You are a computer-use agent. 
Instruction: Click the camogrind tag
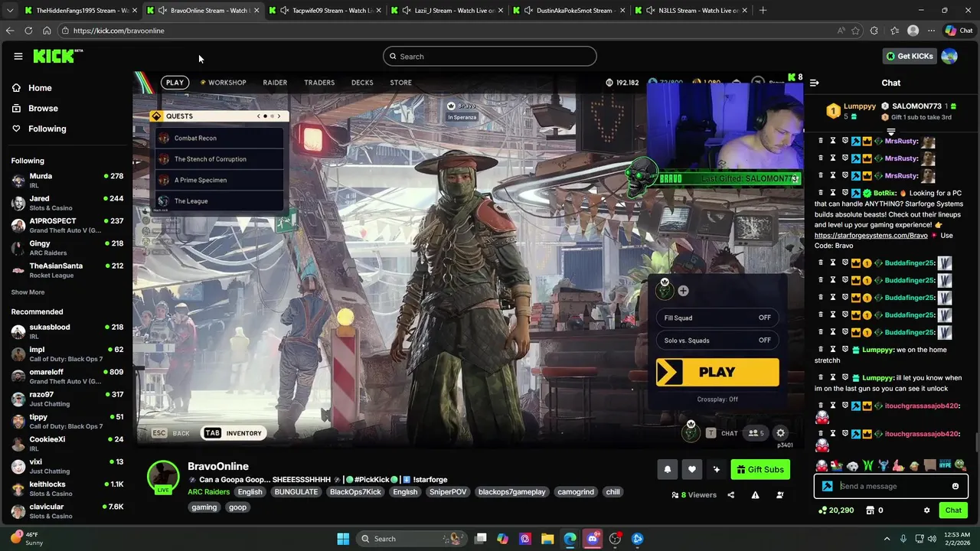point(575,492)
